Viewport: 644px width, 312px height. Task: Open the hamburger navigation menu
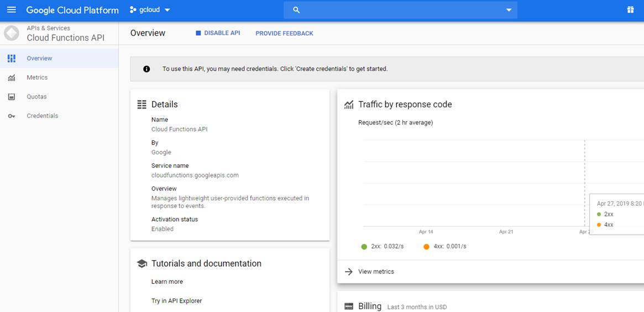12,10
